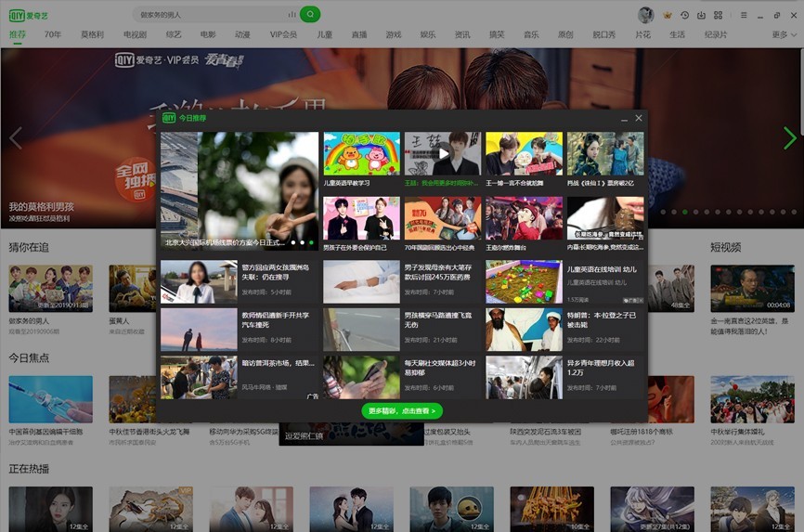Close the 今日推荐 popup window

point(639,118)
